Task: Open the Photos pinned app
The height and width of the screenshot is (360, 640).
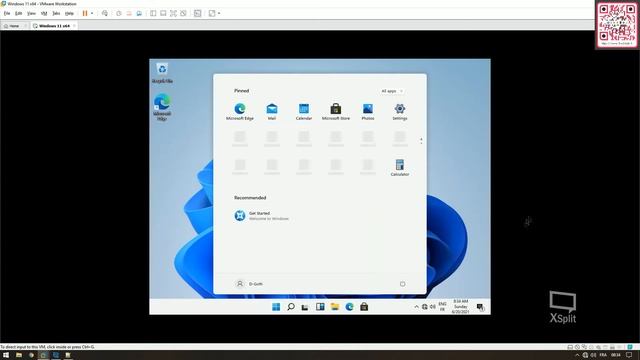Action: coord(368,111)
